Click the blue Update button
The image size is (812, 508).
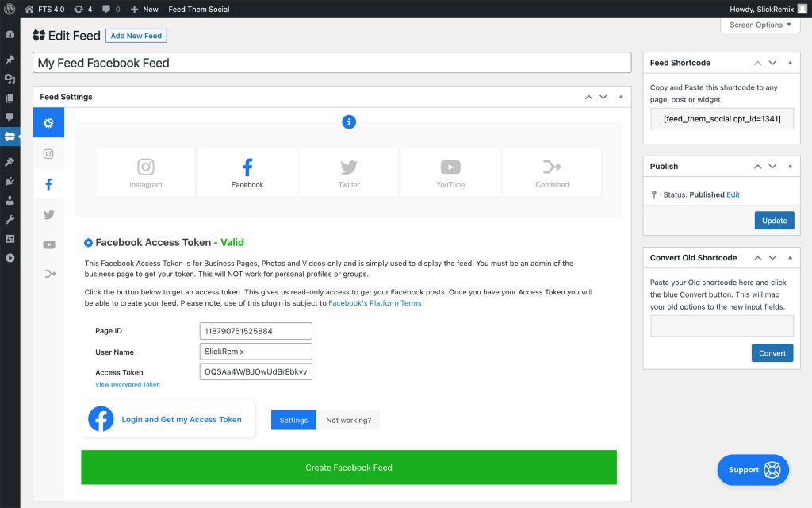(774, 221)
